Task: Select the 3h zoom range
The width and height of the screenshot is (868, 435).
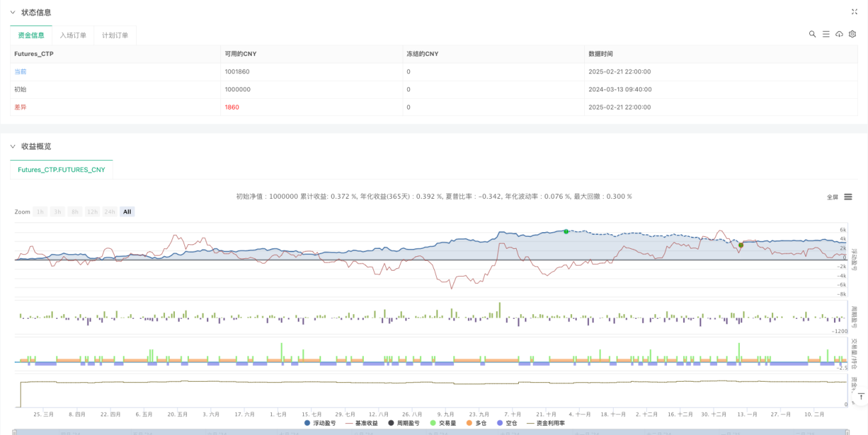Action: tap(57, 211)
